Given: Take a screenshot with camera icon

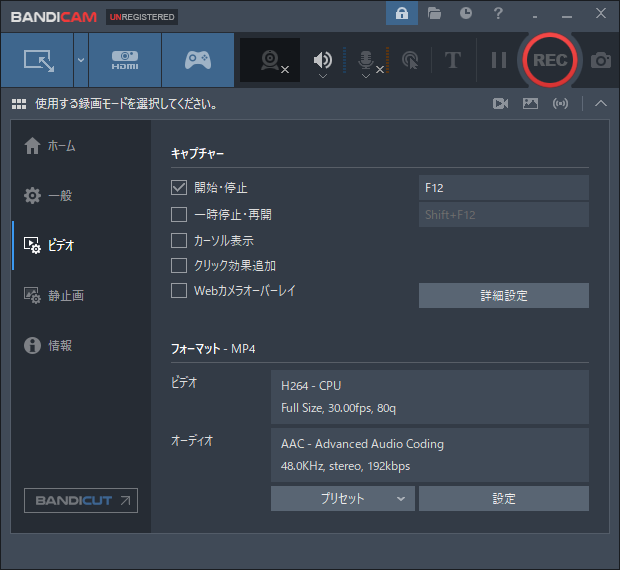Looking at the screenshot, I should [601, 60].
